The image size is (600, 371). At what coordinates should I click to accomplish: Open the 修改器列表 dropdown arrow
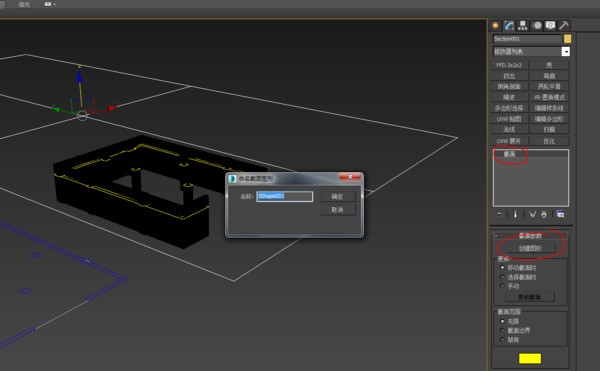pos(566,51)
